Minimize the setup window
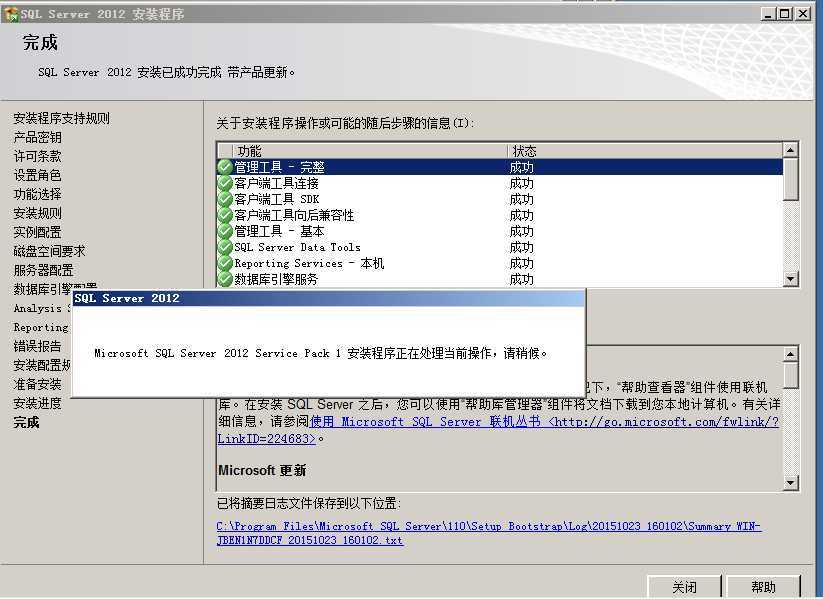This screenshot has width=823, height=599. click(768, 14)
